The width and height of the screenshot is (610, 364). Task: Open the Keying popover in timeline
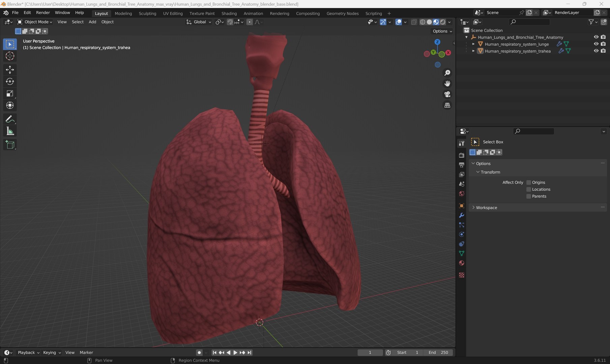[x=52, y=353]
